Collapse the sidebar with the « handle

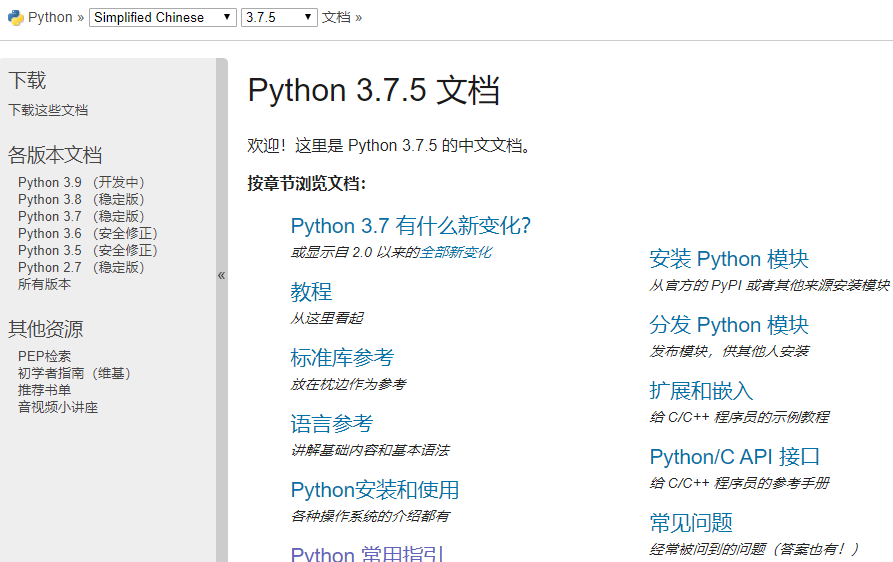click(x=222, y=276)
